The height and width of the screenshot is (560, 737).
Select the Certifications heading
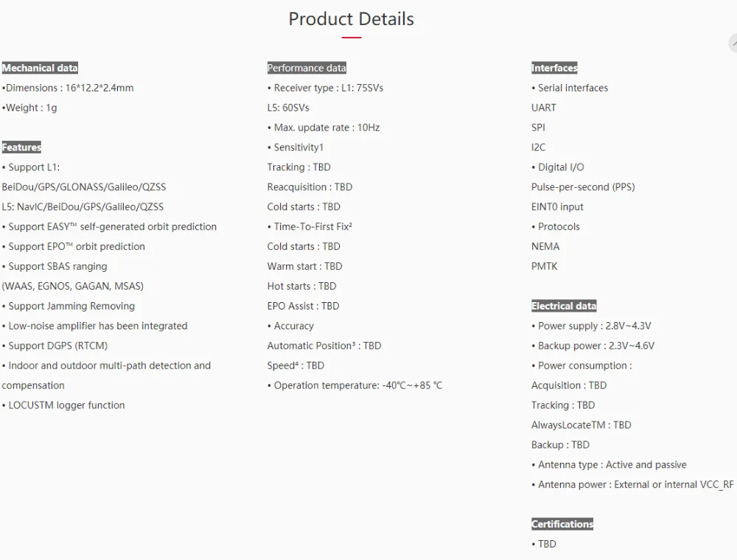tap(562, 524)
